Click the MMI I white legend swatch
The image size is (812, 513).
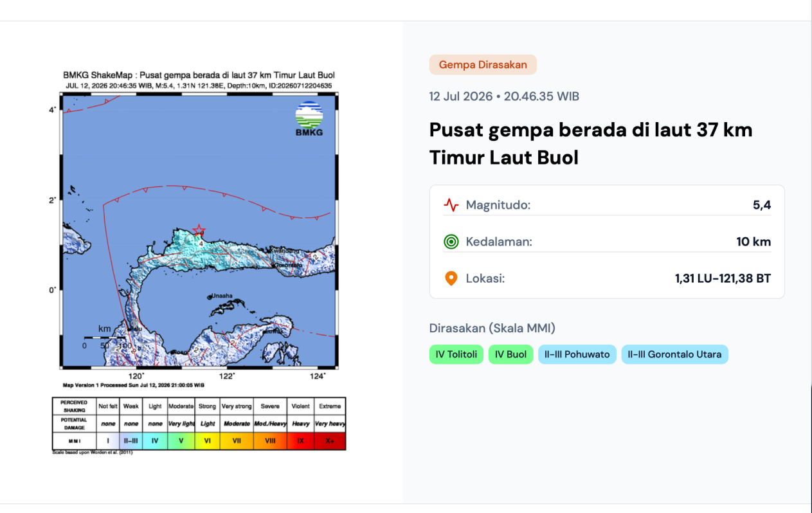(x=108, y=441)
